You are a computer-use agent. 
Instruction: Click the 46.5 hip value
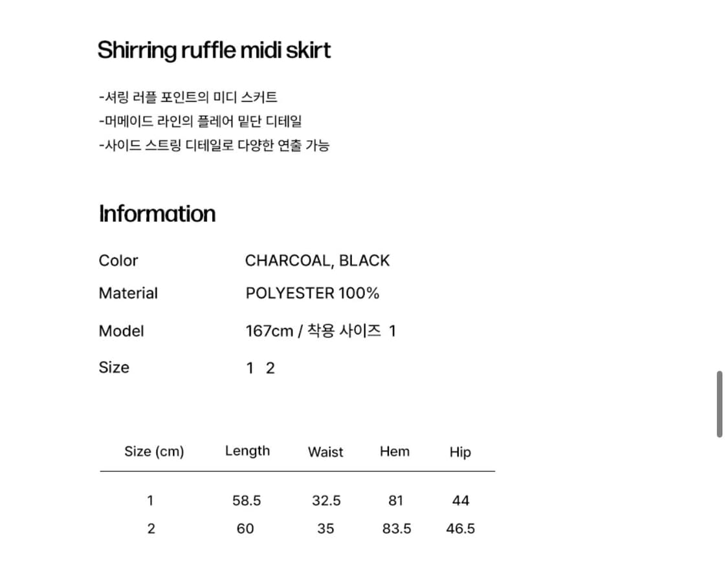tap(460, 528)
